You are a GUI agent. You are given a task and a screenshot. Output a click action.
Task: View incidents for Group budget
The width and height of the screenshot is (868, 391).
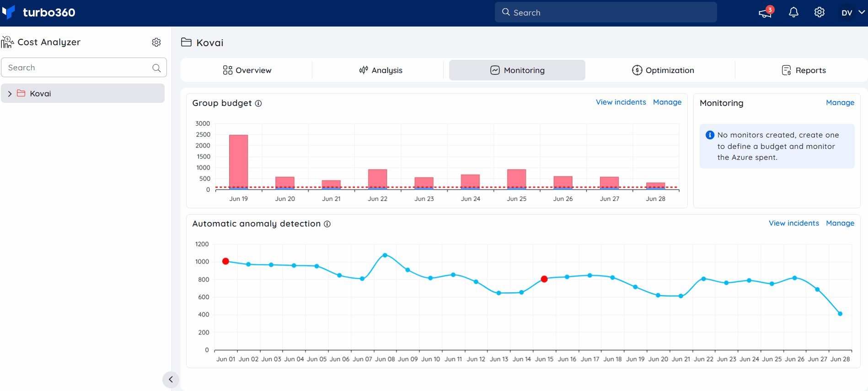click(621, 102)
